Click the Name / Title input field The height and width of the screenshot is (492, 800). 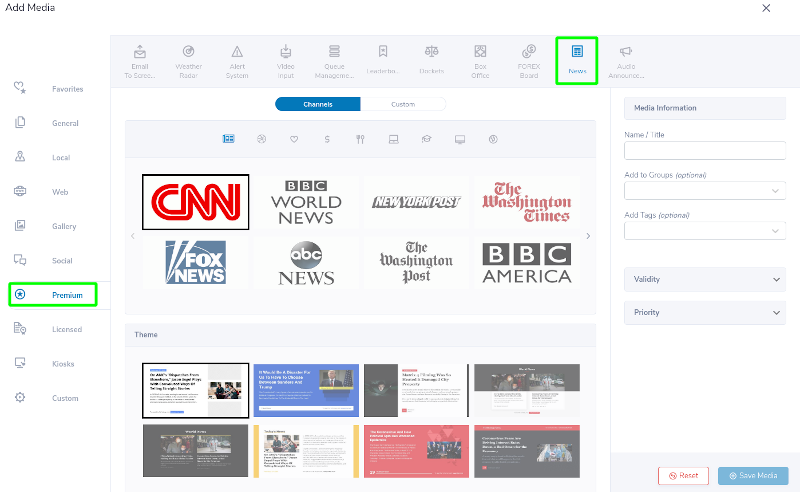pos(705,151)
